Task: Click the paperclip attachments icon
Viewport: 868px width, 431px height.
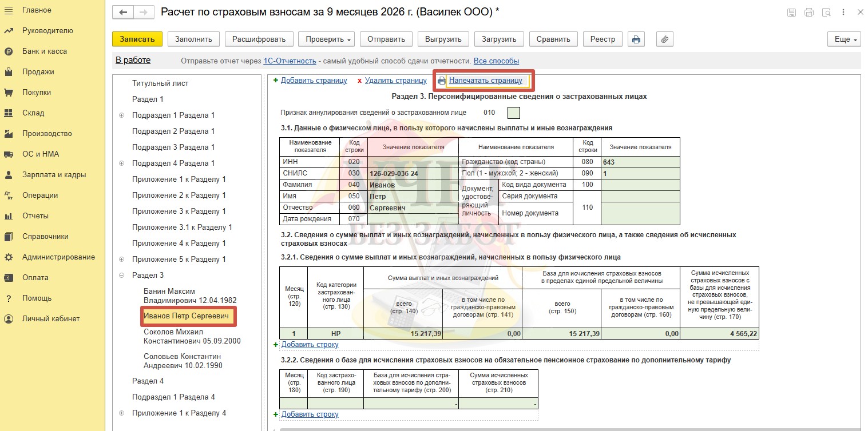Action: pyautogui.click(x=664, y=39)
